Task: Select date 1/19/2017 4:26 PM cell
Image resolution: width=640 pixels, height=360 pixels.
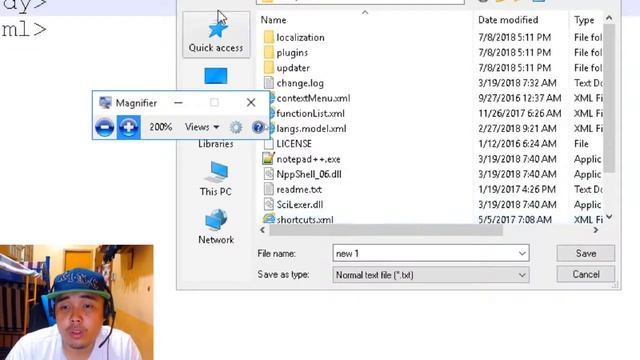Action: pyautogui.click(x=517, y=189)
